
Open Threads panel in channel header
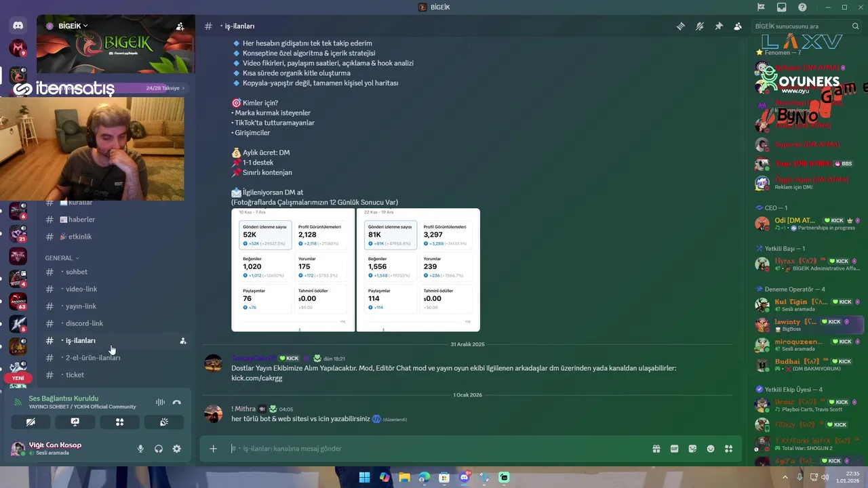point(681,26)
